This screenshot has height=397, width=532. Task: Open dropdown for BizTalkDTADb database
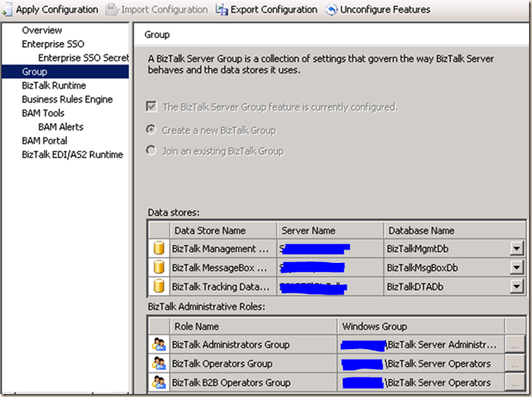pos(517,287)
